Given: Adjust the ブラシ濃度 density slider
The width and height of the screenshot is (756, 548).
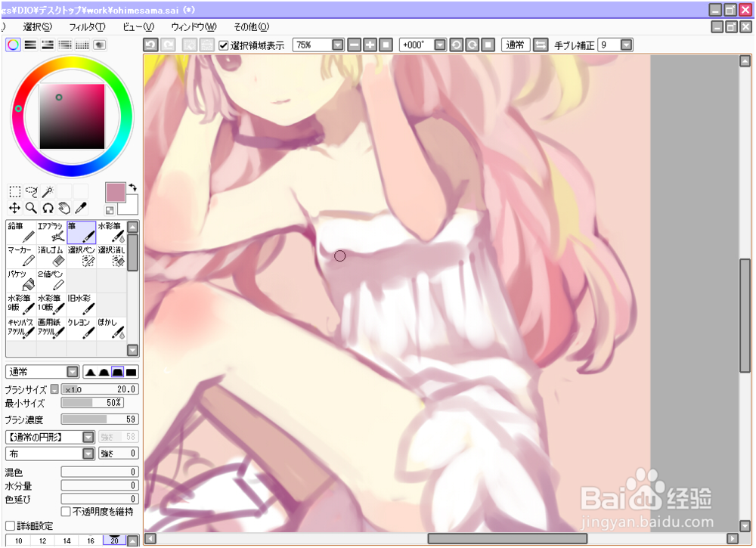Looking at the screenshot, I should (100, 420).
